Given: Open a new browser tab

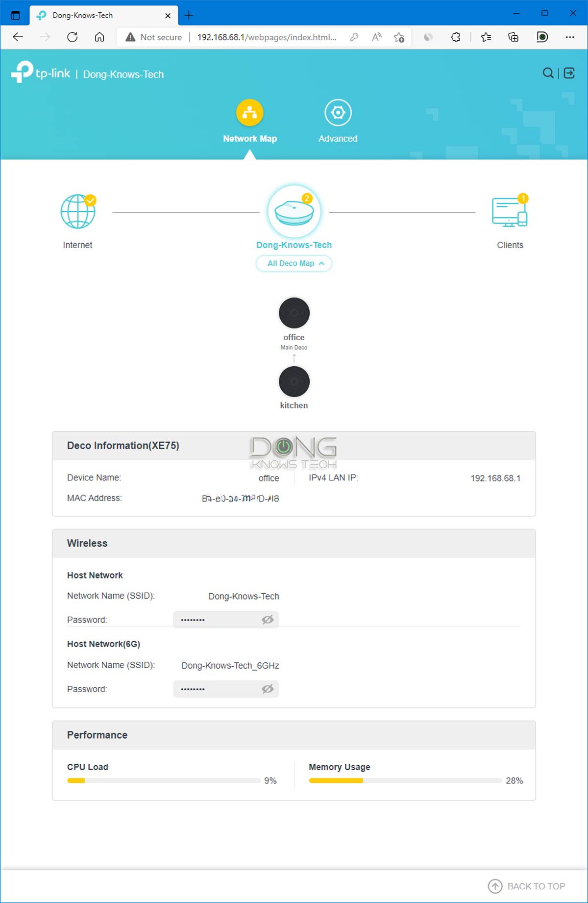Looking at the screenshot, I should [x=189, y=15].
